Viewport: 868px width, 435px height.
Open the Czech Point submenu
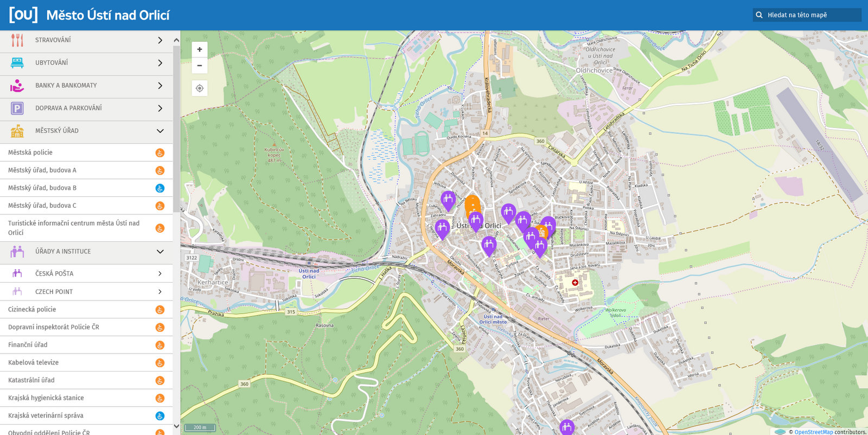86,292
